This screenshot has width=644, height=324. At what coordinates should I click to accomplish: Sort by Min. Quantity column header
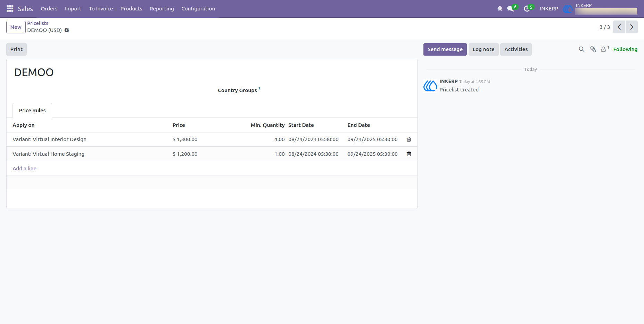click(x=267, y=125)
